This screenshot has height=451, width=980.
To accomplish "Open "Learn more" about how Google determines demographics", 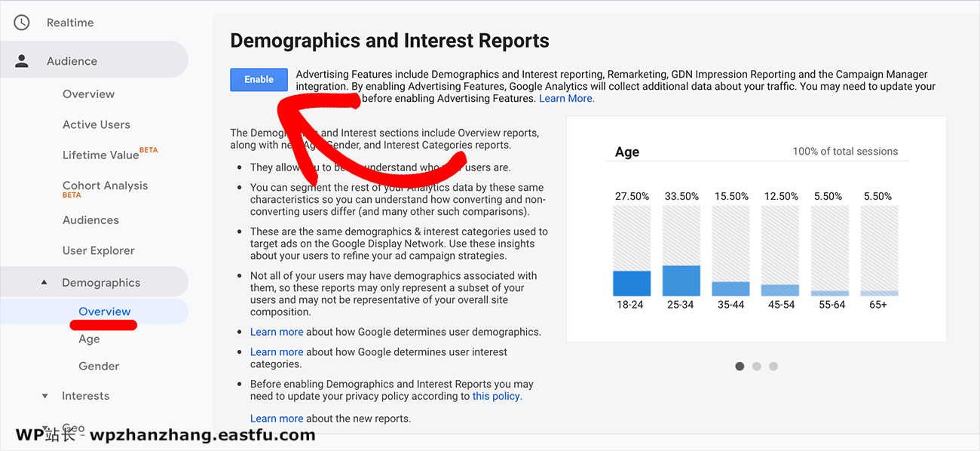I will click(x=276, y=331).
